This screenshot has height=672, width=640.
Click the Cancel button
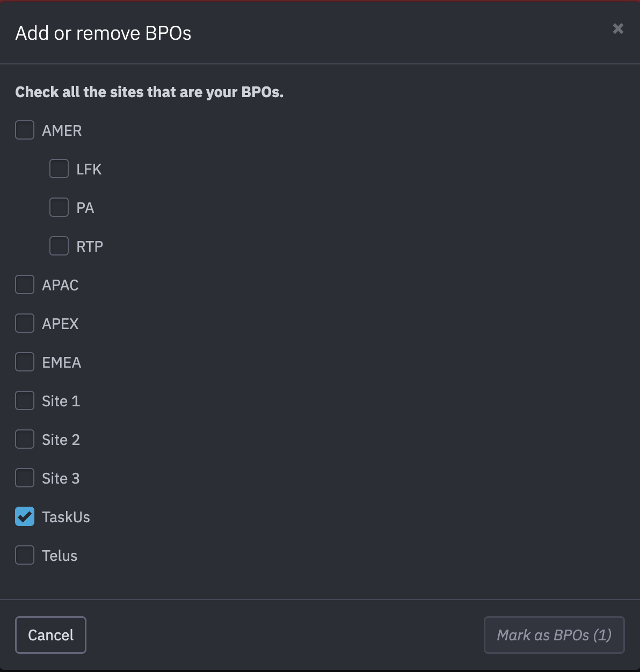coord(50,634)
